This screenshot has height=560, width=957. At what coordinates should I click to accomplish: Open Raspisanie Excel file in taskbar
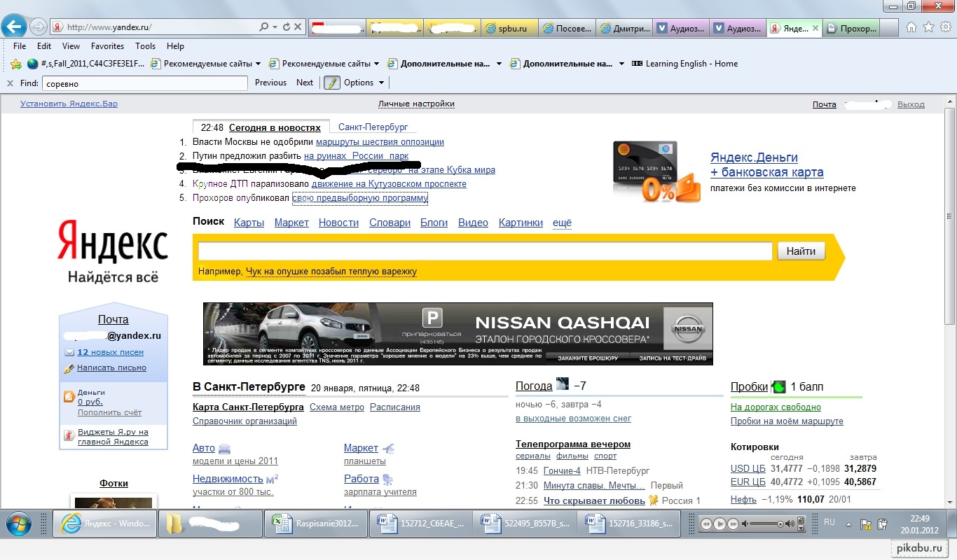pyautogui.click(x=317, y=524)
